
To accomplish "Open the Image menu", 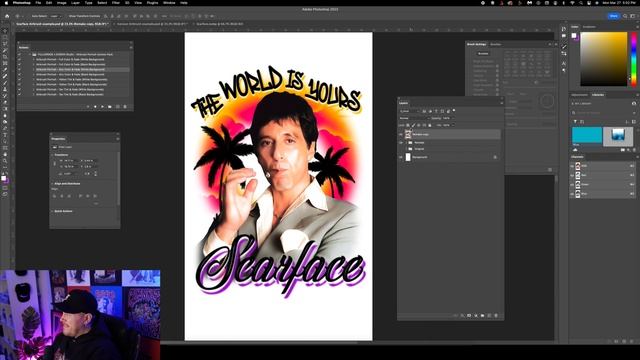I will [x=61, y=3].
